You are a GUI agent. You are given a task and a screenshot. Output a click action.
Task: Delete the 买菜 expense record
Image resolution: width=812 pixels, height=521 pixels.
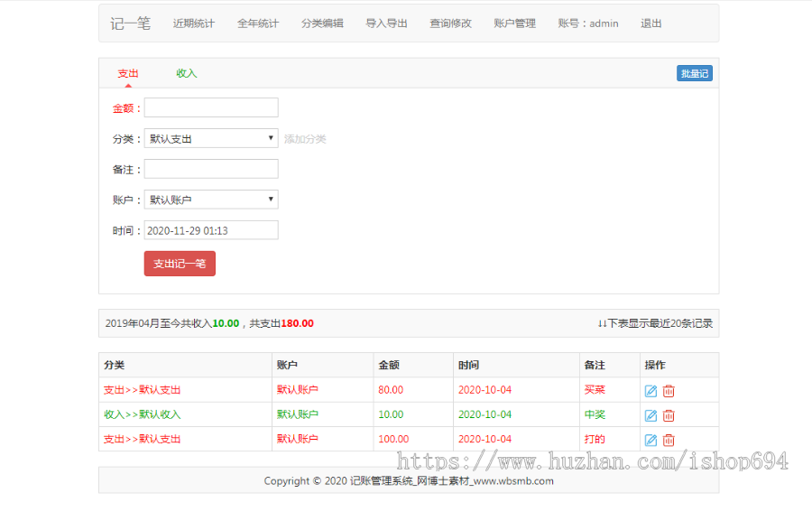pyautogui.click(x=669, y=391)
